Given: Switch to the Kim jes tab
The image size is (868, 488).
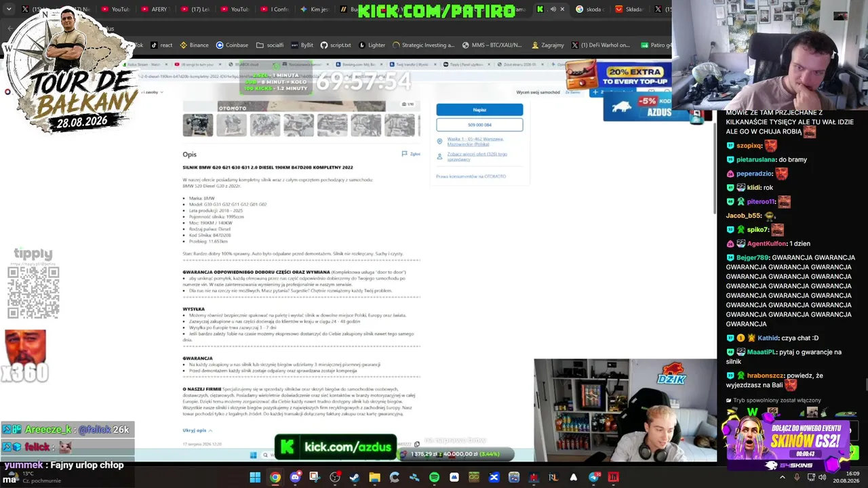Looking at the screenshot, I should [x=314, y=9].
